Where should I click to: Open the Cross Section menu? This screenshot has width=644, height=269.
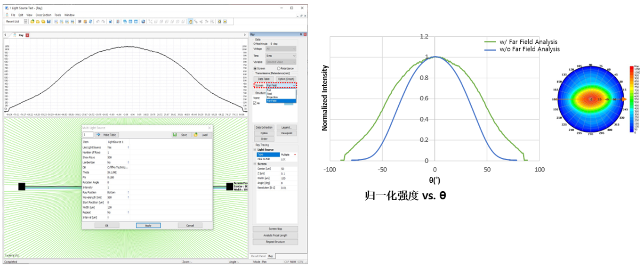[43, 15]
